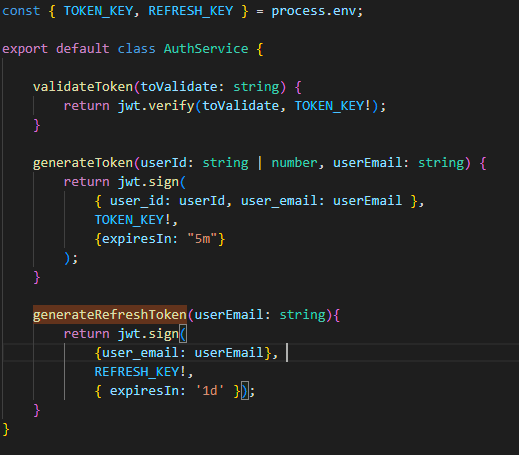Click the "5m" string literal
519x455 pixels.
(x=202, y=239)
